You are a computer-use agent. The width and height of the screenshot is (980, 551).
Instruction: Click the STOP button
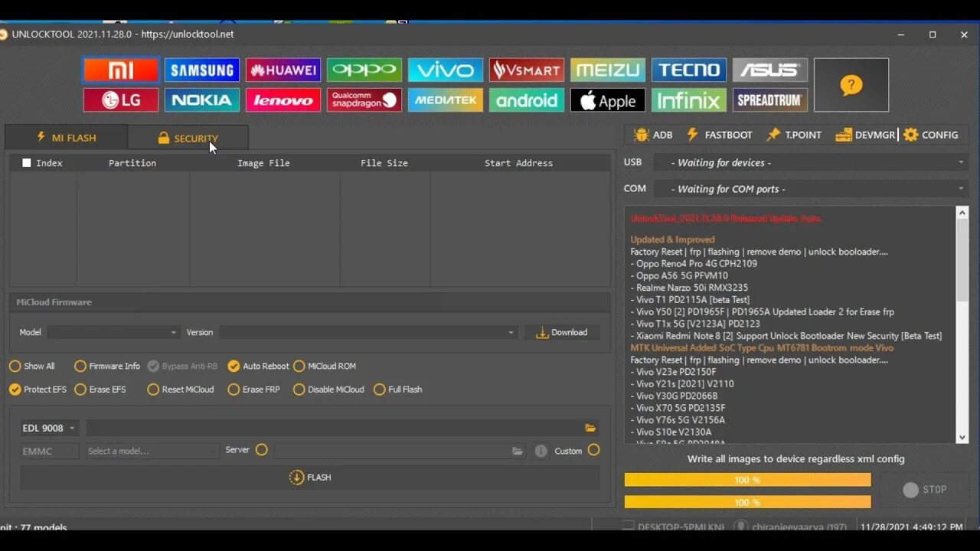924,490
